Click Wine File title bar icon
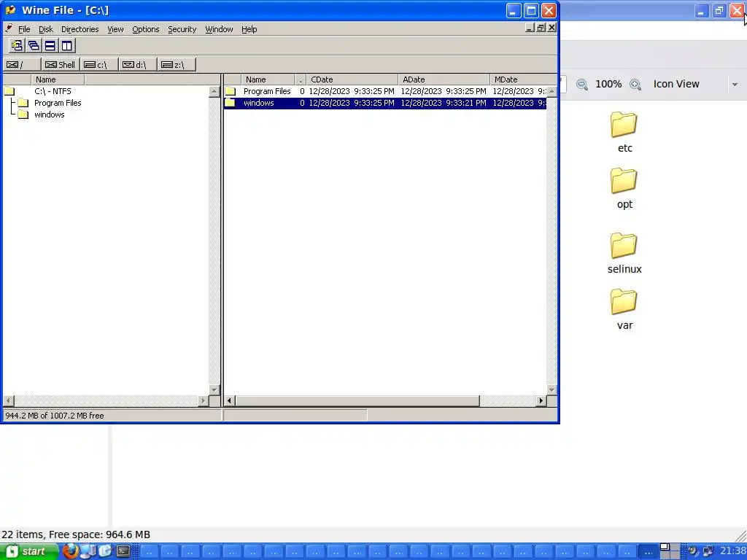Screen dimensions: 747x560 [x=10, y=10]
